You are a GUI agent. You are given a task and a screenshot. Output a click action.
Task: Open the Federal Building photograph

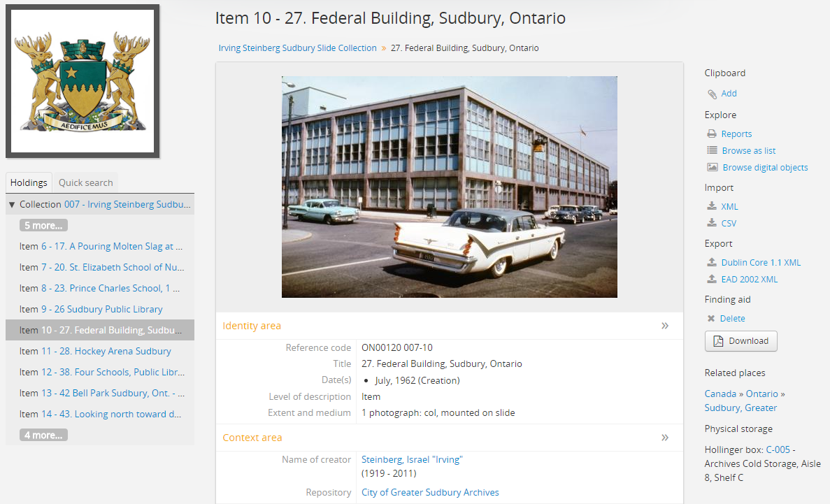point(449,187)
